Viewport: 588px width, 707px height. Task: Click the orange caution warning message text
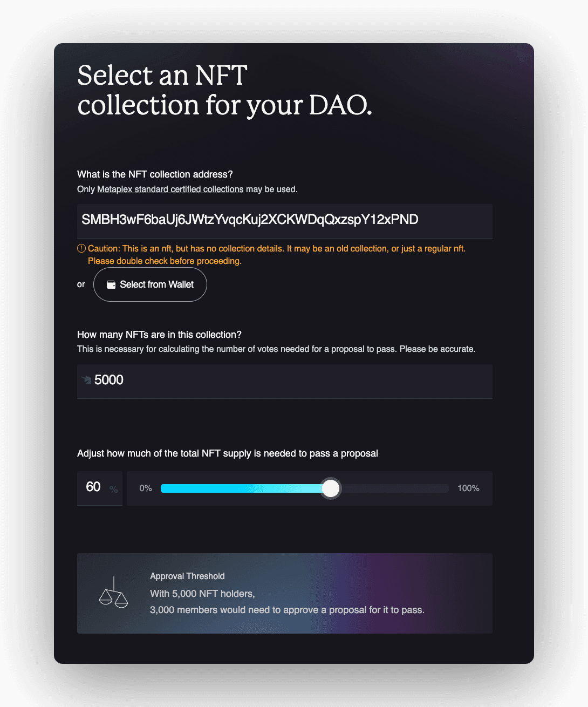277,255
